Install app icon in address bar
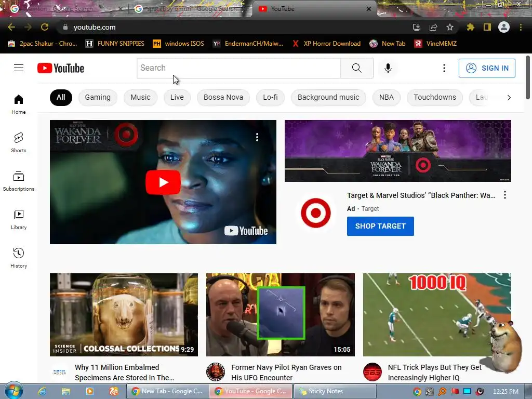The image size is (532, 399). click(x=416, y=27)
